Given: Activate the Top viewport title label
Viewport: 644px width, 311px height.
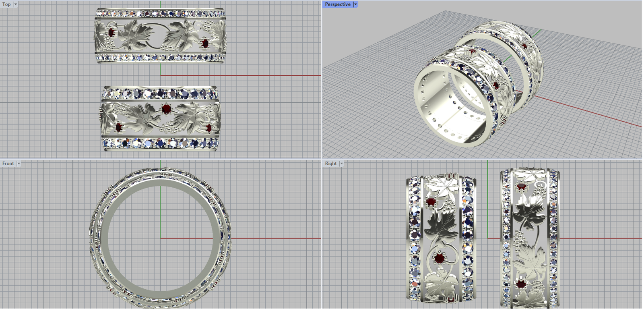Looking at the screenshot, I should [x=6, y=4].
